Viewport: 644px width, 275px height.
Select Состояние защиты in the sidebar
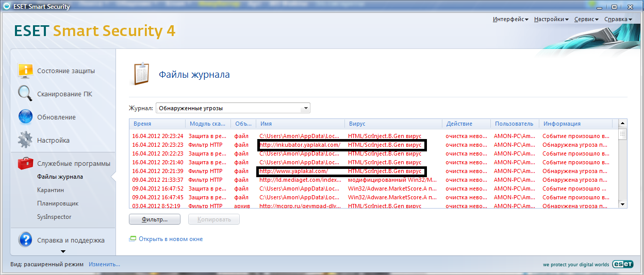coord(65,71)
